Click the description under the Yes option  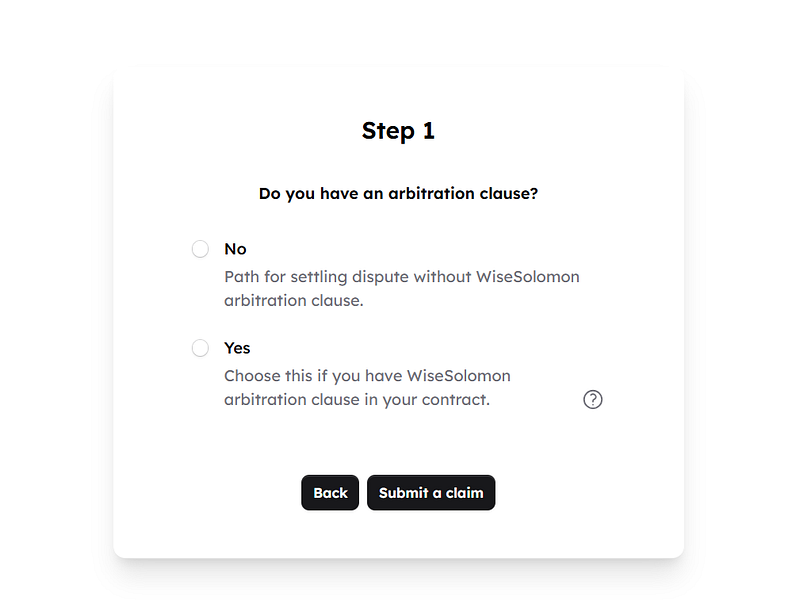366,387
